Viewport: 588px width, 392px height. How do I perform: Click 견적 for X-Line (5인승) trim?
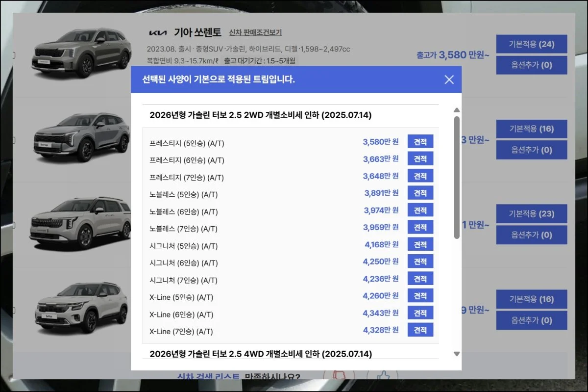click(420, 296)
